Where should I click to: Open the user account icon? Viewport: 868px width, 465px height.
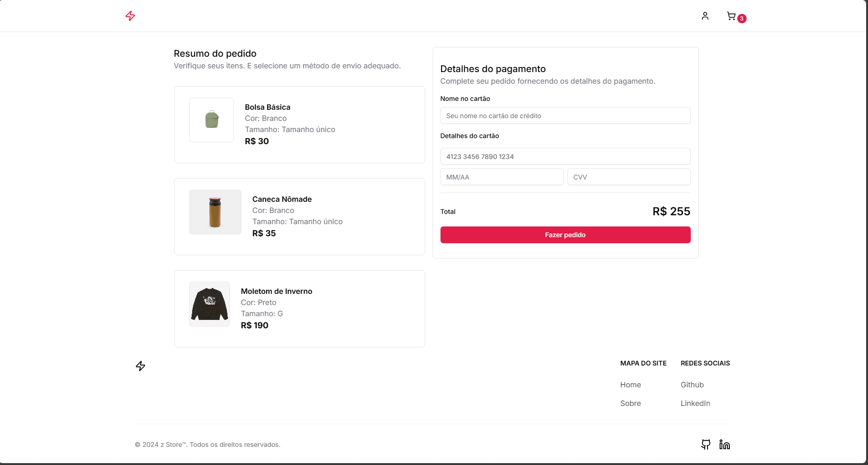pyautogui.click(x=705, y=15)
